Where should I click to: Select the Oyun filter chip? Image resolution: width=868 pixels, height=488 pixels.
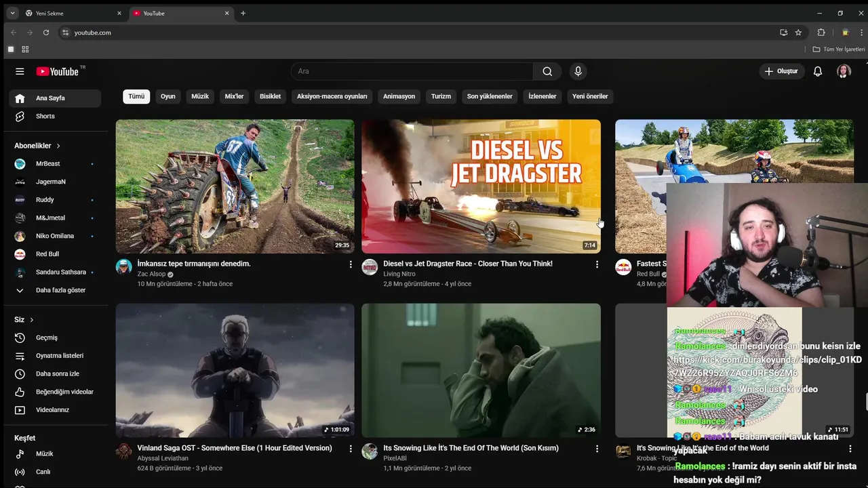(168, 96)
